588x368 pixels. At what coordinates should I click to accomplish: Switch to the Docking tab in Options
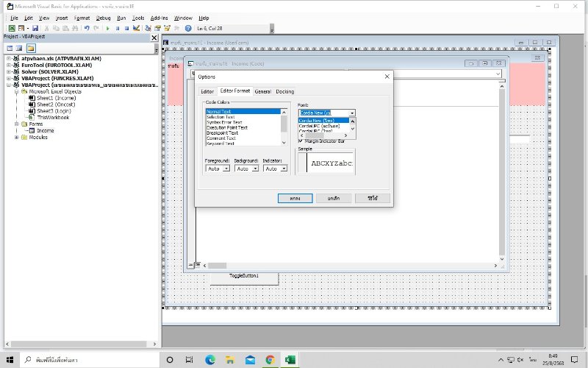pos(284,91)
